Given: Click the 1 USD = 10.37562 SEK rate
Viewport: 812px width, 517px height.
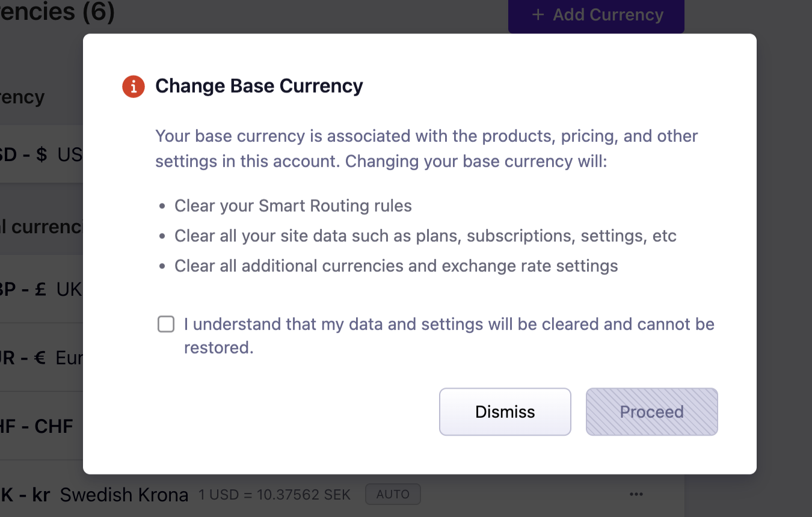Looking at the screenshot, I should pos(274,495).
